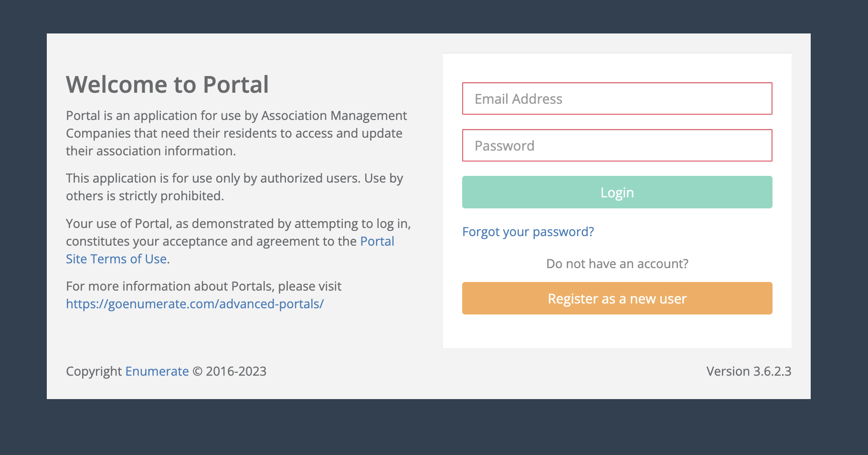Click the word "Copyright" in the footer
Screen dimensions: 868x455
[x=94, y=371]
